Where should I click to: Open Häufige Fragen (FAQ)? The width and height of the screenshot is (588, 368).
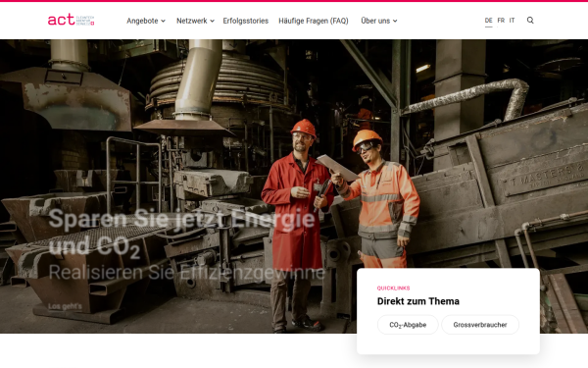pyautogui.click(x=314, y=21)
